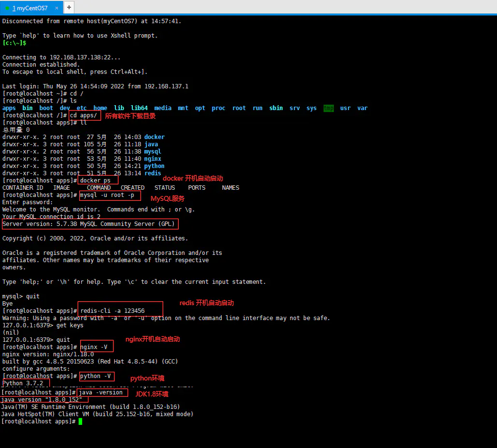Click the green terminal cursor block
Image resolution: width=497 pixels, height=448 pixels.
[x=81, y=421]
